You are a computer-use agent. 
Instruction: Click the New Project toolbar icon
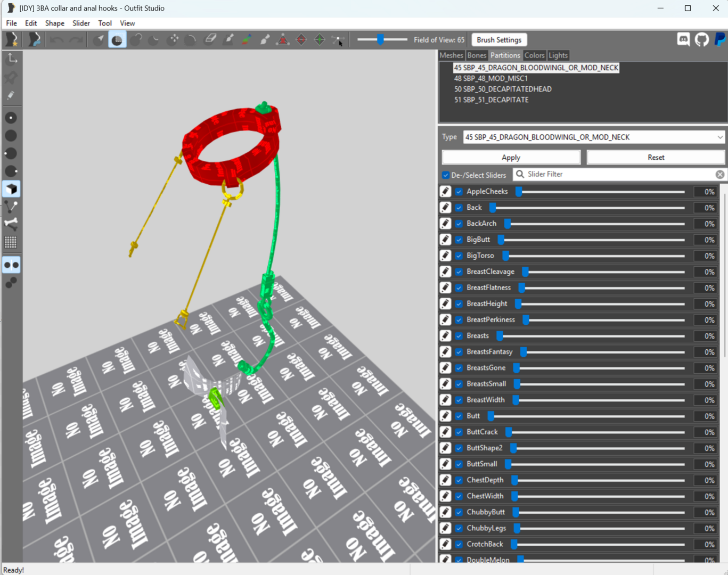coord(12,40)
